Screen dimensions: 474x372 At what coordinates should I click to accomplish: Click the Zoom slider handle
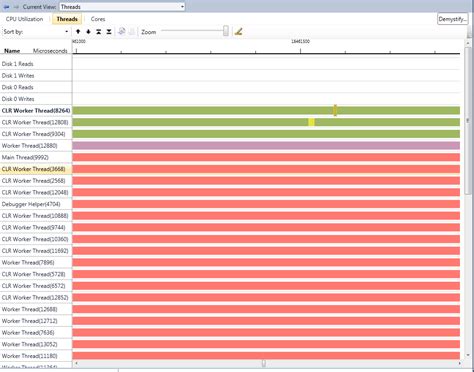tap(226, 31)
